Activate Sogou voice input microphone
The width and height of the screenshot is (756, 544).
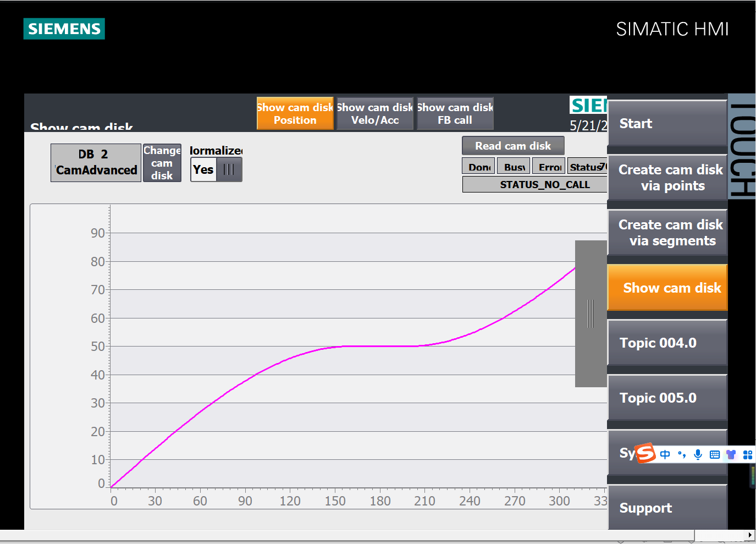(x=698, y=454)
